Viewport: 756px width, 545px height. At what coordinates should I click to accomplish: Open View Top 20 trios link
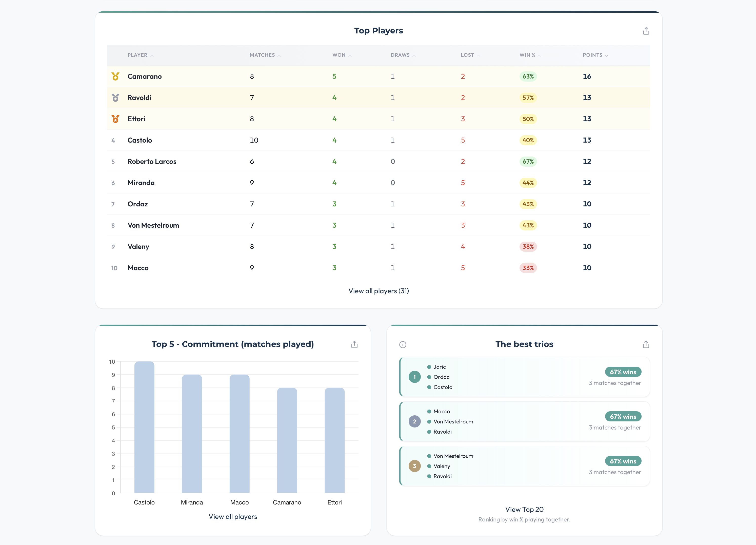[524, 509]
